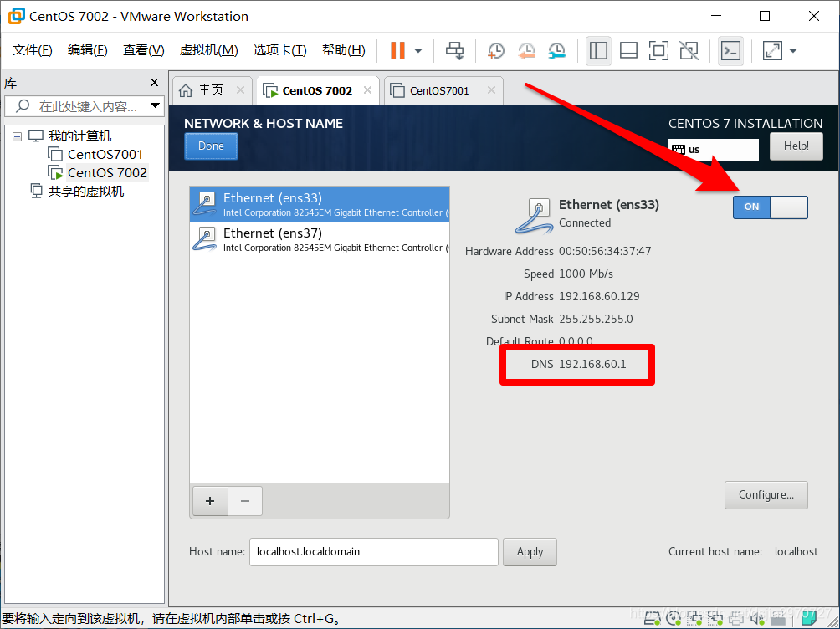Close the CentOS7001 tab
Viewport: 840px width, 629px height.
click(x=491, y=90)
